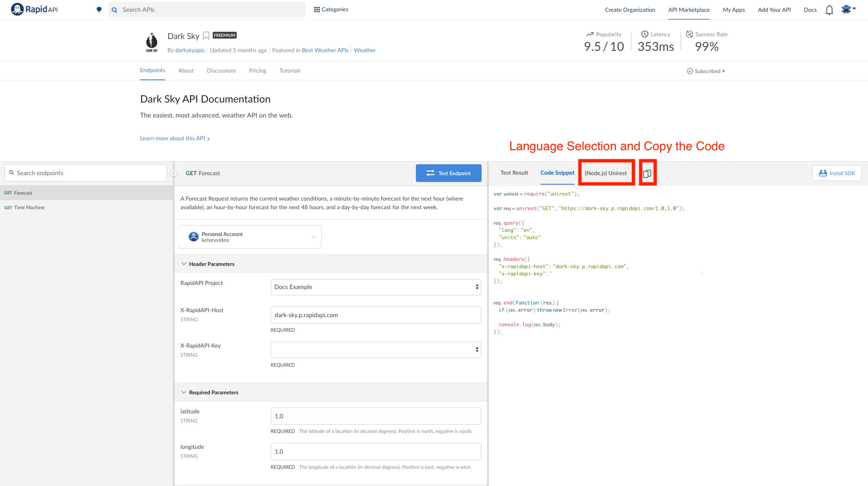Open the RapidAPI Project Docs Example dropdown

[x=375, y=287]
